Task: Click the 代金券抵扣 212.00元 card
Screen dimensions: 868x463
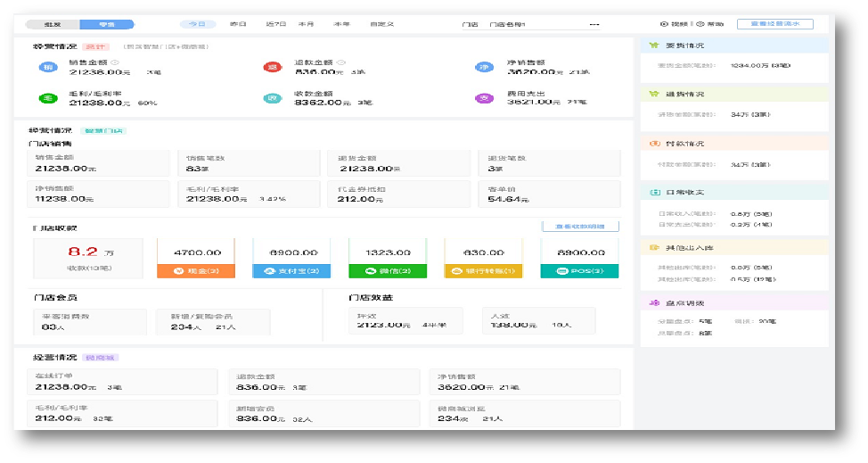Action: 398,194
